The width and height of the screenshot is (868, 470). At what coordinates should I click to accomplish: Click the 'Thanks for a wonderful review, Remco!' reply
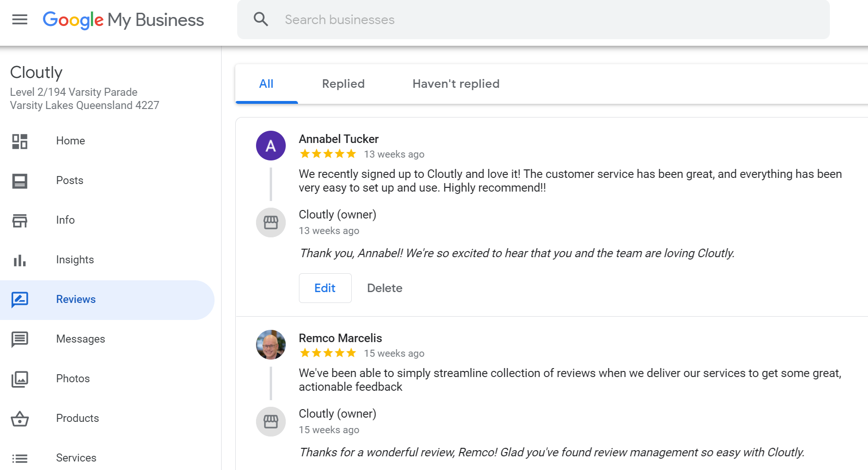[x=552, y=453]
